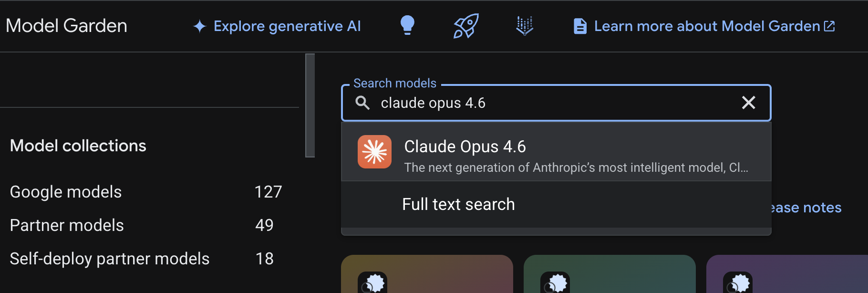Click the Anthropic logo in the Claude suggestion
868x293 pixels.
tap(375, 152)
